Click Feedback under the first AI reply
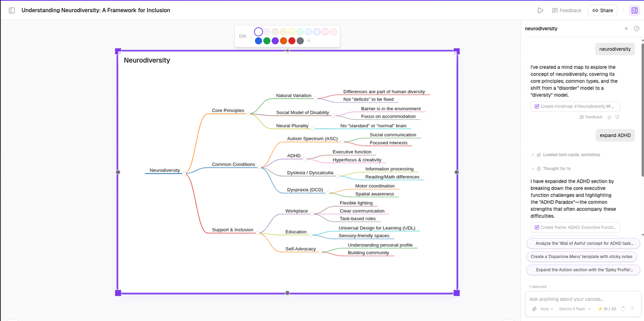The width and height of the screenshot is (644, 321). tap(591, 117)
